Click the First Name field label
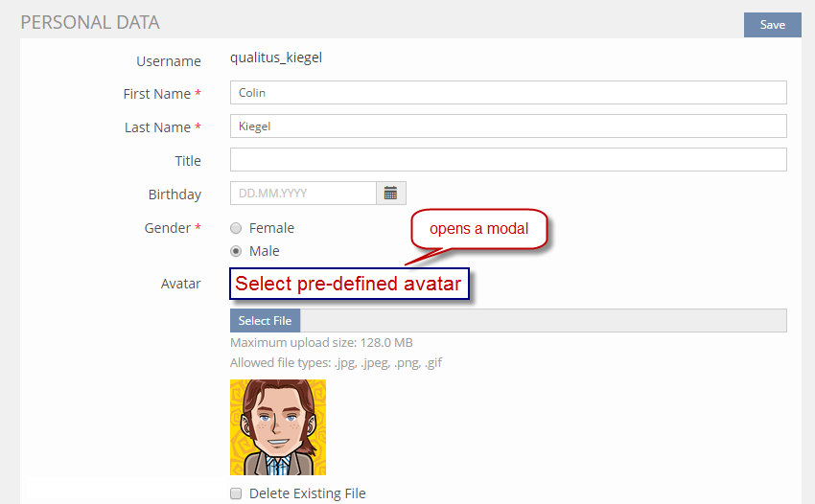Viewport: 815px width, 504px height. (x=156, y=94)
